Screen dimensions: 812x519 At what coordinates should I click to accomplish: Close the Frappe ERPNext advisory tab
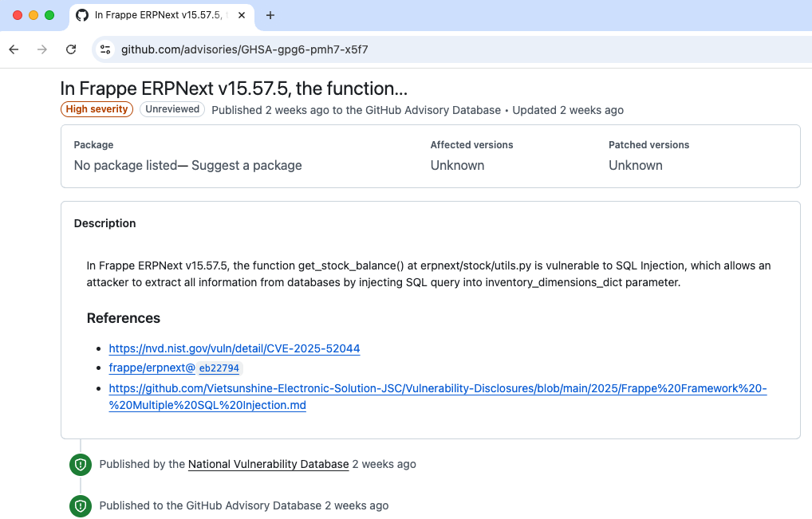point(242,15)
